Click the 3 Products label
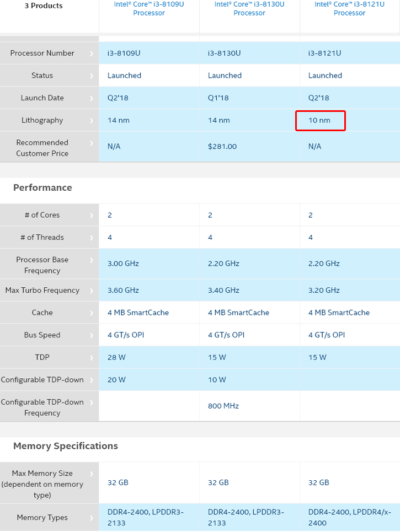This screenshot has height=532, width=400. pos(44,6)
